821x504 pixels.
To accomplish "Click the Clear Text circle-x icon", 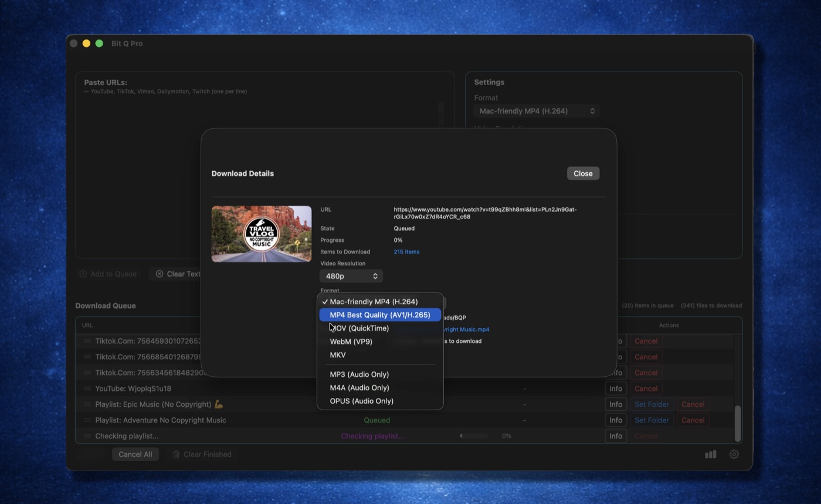I will [160, 274].
